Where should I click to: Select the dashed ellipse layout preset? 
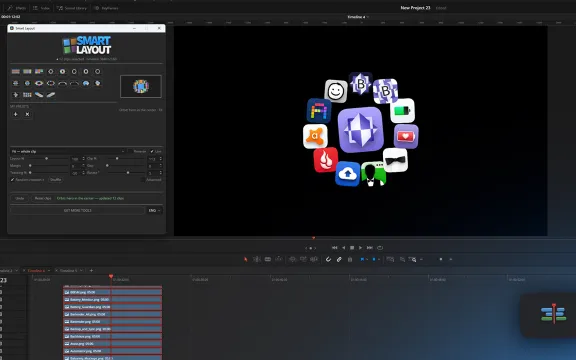pos(51,83)
